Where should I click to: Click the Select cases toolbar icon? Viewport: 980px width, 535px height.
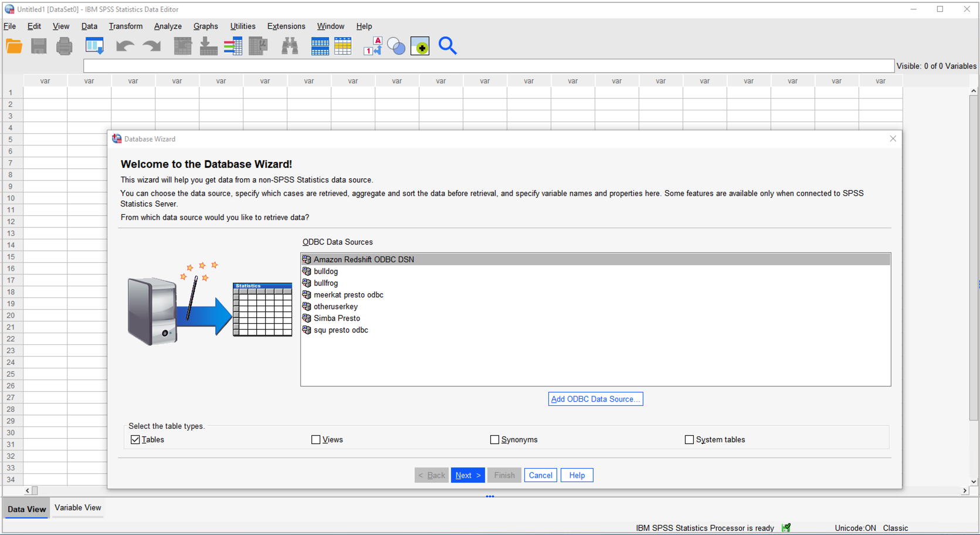[x=343, y=46]
